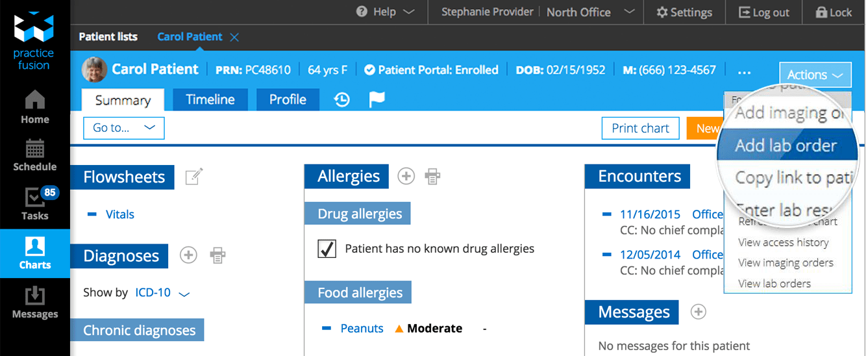Add a new message with plus icon
Image resolution: width=868 pixels, height=356 pixels.
pos(698,312)
